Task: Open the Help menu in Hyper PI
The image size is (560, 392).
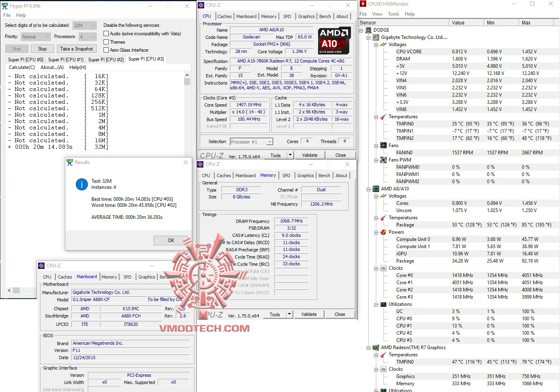Action: pyautogui.click(x=21, y=15)
